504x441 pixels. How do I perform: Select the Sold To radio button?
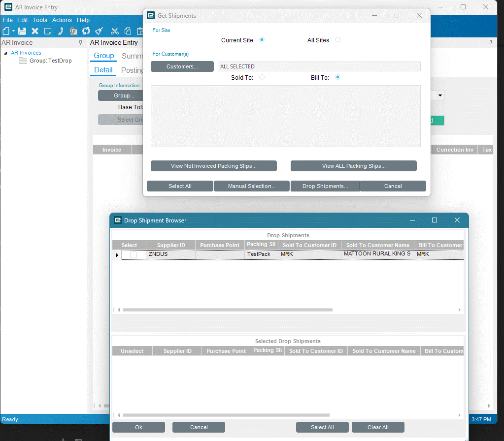tap(262, 77)
